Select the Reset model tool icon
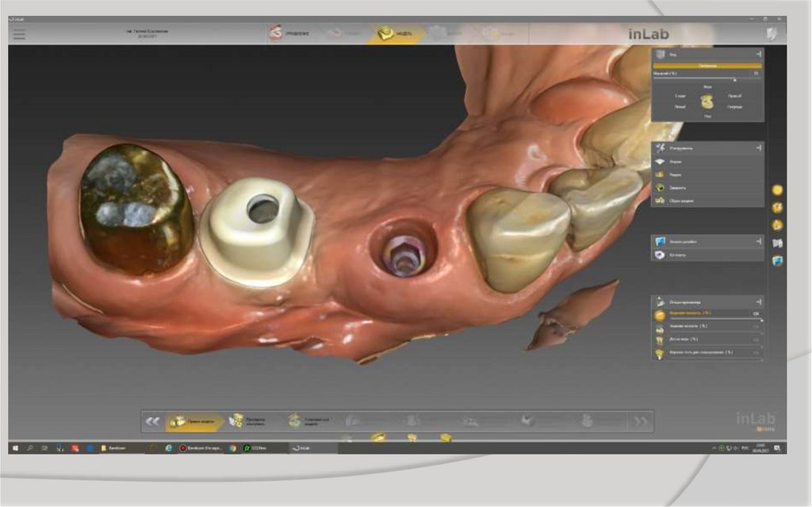Image resolution: width=812 pixels, height=507 pixels. point(660,201)
